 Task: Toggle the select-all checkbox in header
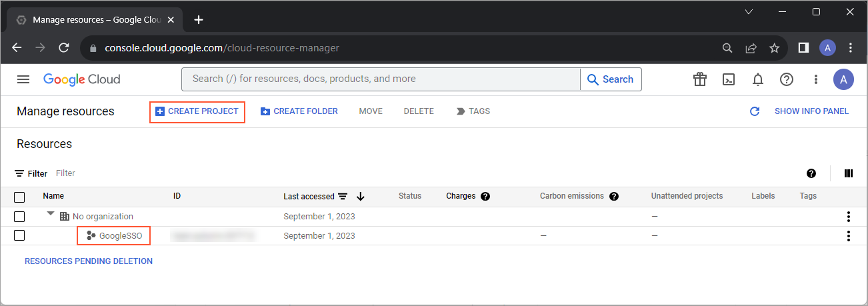pyautogui.click(x=19, y=197)
